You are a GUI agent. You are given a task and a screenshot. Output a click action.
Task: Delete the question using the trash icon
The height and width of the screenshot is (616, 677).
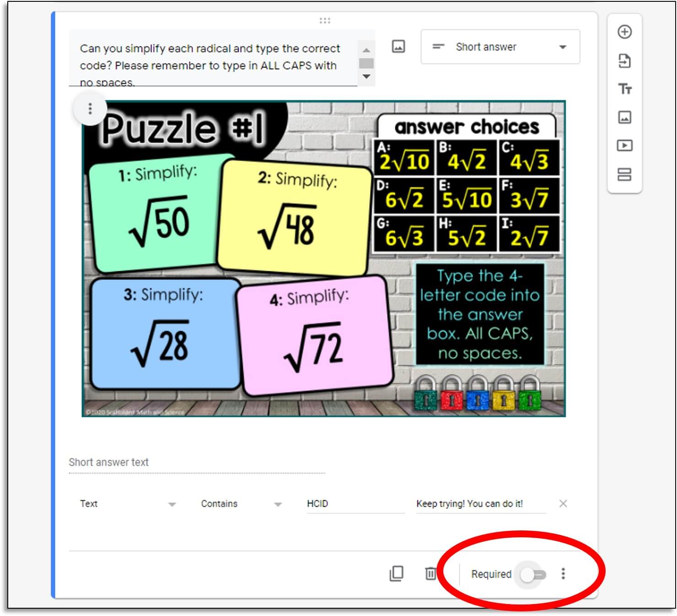coord(430,573)
